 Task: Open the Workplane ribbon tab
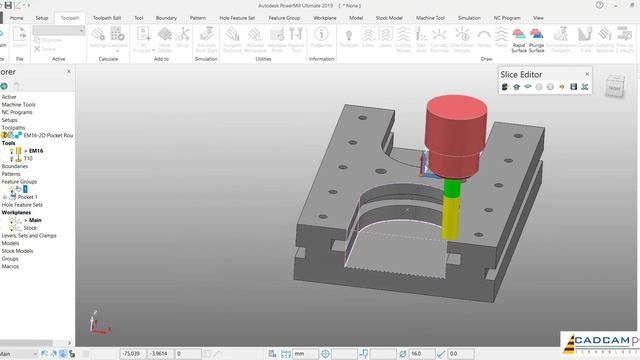click(324, 18)
